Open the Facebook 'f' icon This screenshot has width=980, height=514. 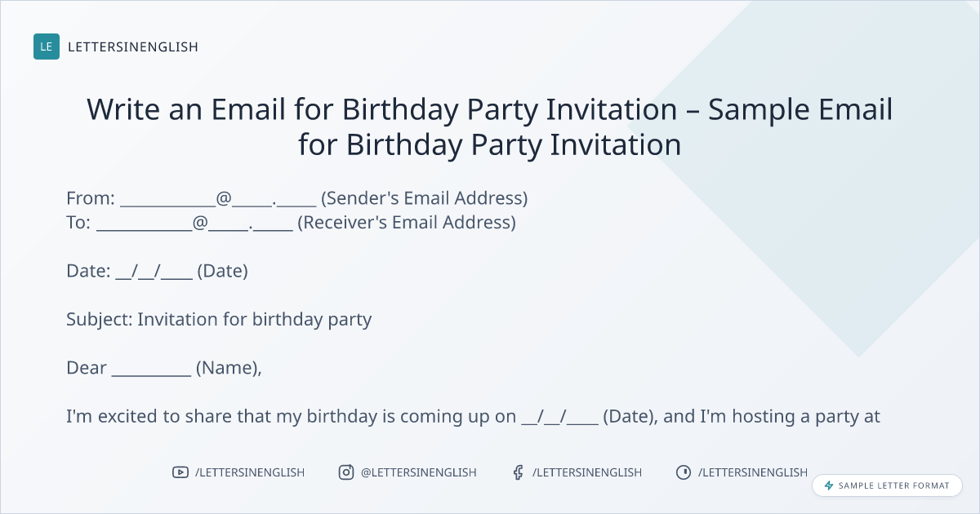(x=517, y=472)
